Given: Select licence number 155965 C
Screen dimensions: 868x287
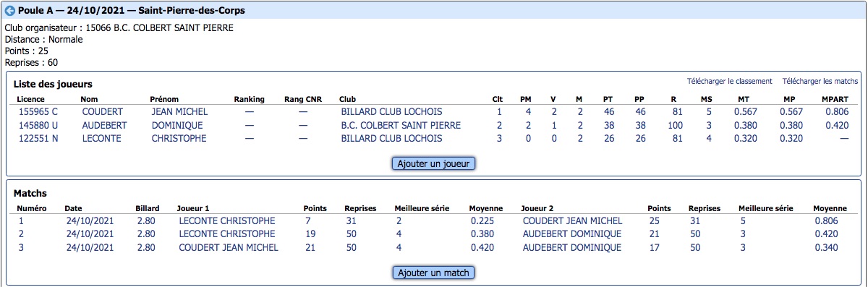Looking at the screenshot, I should pos(38,112).
